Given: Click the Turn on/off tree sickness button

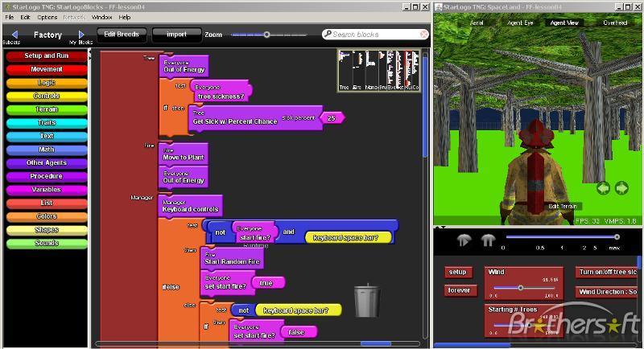Looking at the screenshot, I should click(607, 272).
